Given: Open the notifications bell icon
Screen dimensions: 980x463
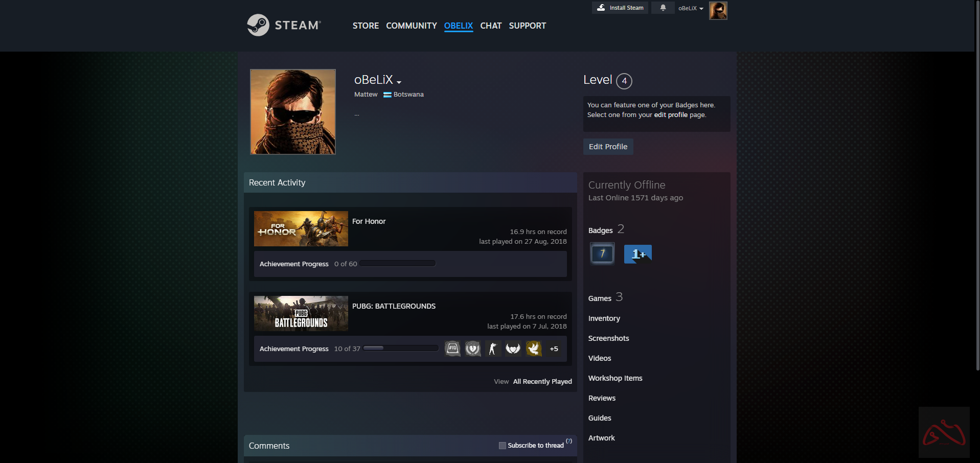Looking at the screenshot, I should [x=663, y=8].
